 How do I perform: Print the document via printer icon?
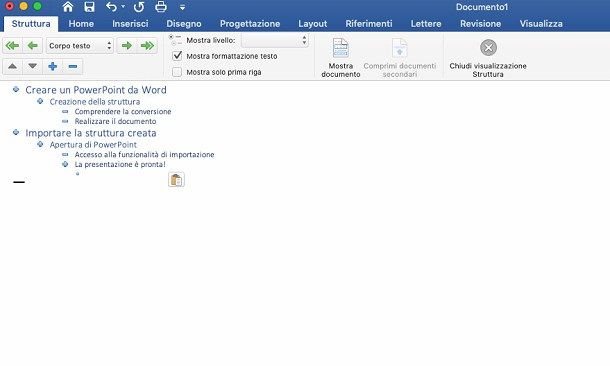pos(161,7)
